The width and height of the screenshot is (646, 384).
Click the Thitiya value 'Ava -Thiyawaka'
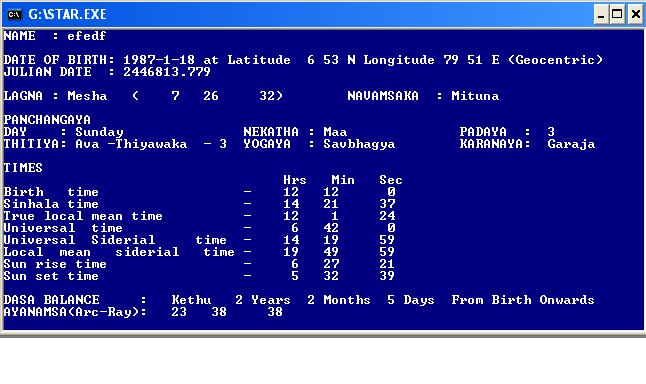point(131,144)
